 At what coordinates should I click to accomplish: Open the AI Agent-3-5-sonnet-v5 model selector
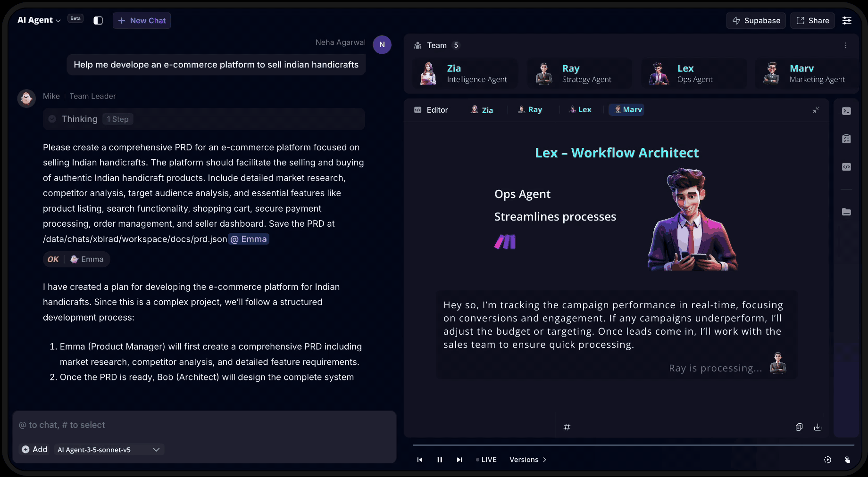[108, 450]
